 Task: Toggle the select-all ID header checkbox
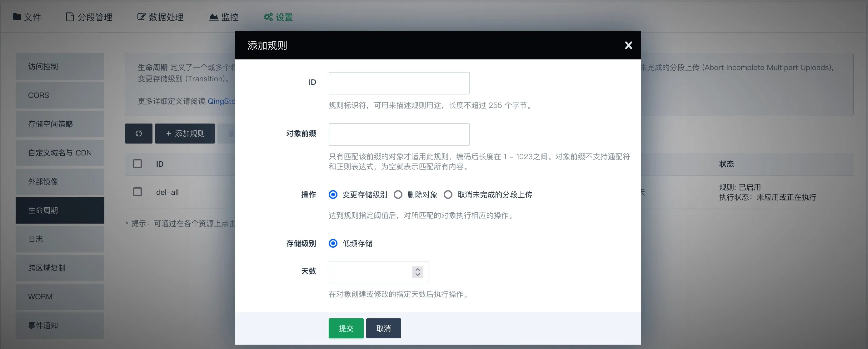[137, 164]
